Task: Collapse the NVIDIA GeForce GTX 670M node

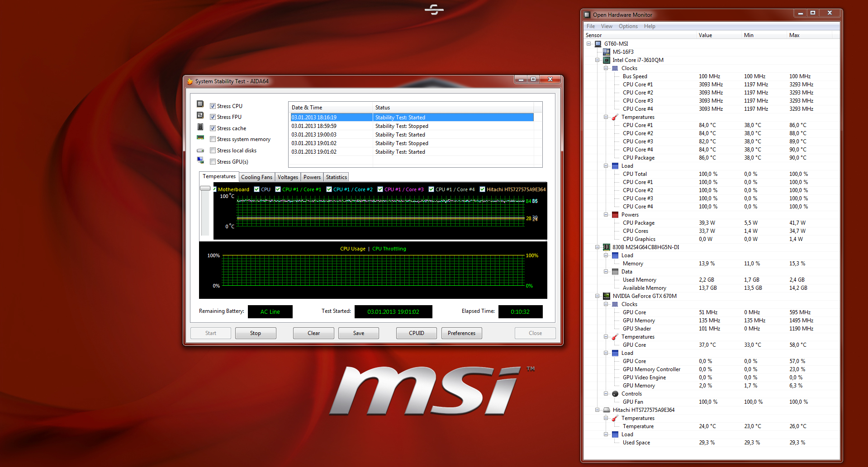Action: 598,296
